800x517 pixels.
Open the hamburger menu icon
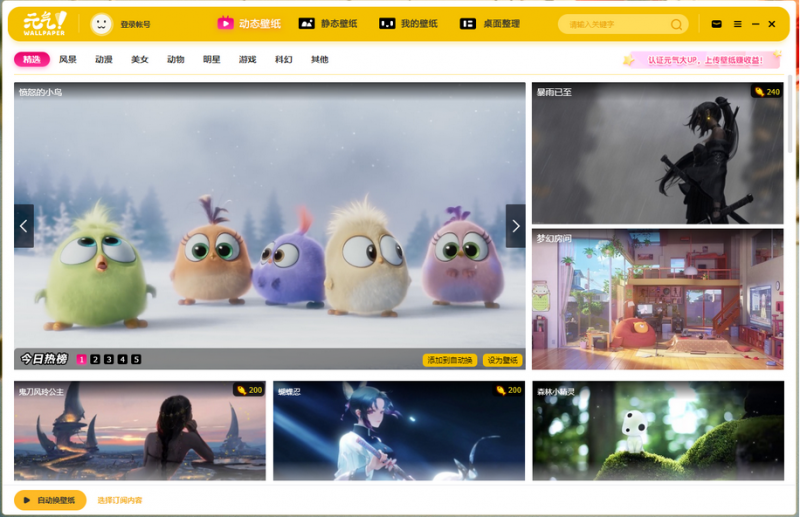[x=738, y=24]
